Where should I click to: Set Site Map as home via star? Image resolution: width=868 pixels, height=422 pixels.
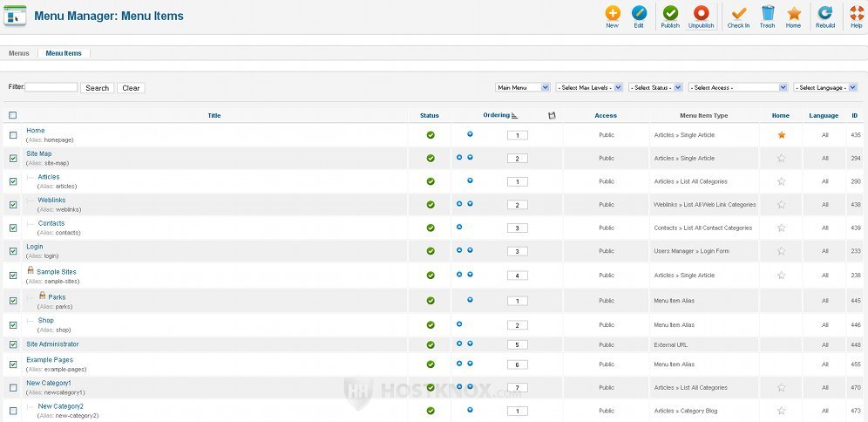pos(781,159)
